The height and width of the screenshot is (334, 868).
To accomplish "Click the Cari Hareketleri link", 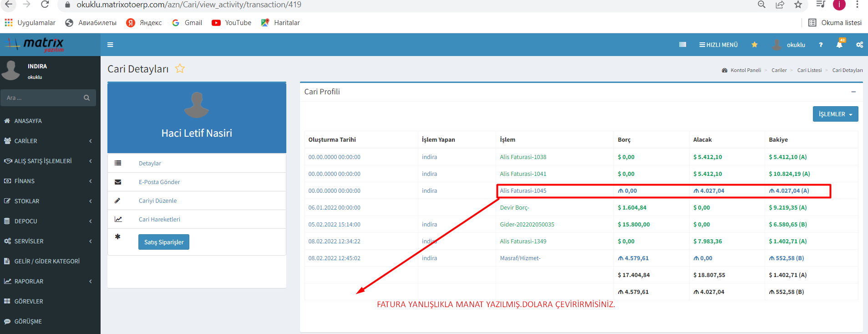I will (159, 219).
